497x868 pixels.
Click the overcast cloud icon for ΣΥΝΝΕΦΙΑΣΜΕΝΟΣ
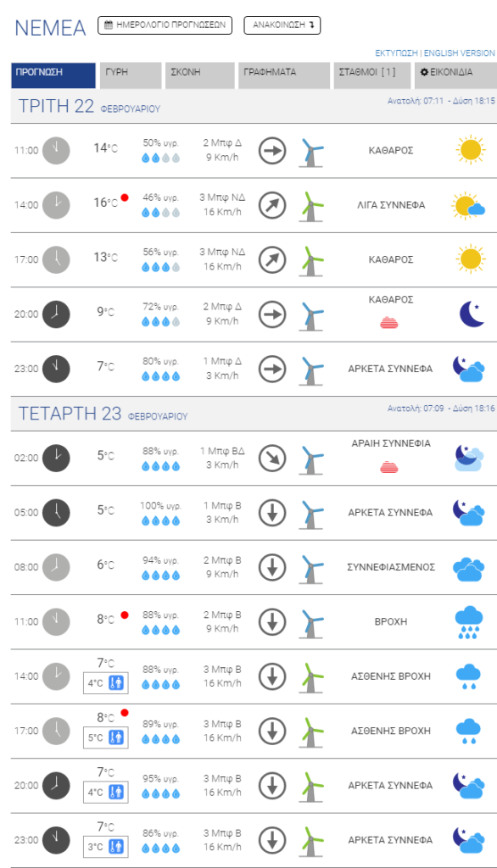click(x=469, y=567)
